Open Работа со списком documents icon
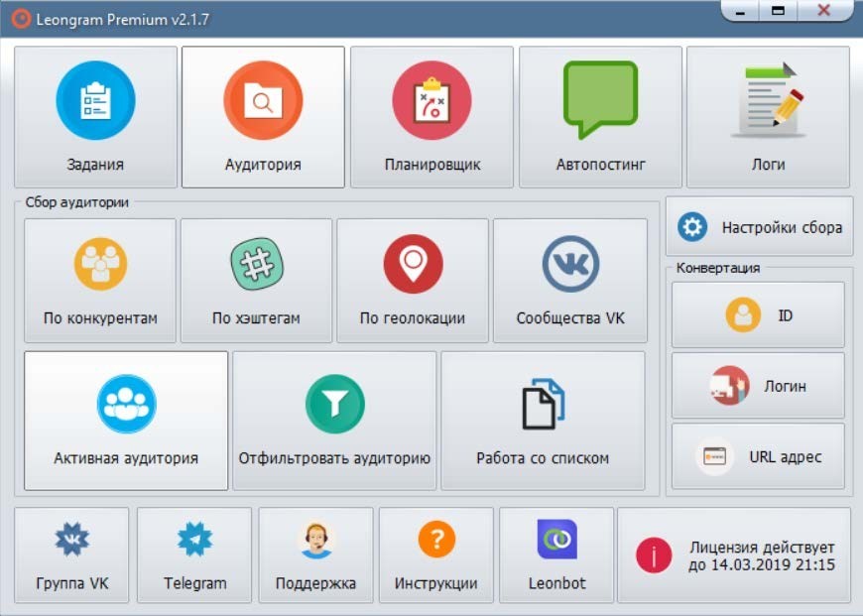 point(543,404)
